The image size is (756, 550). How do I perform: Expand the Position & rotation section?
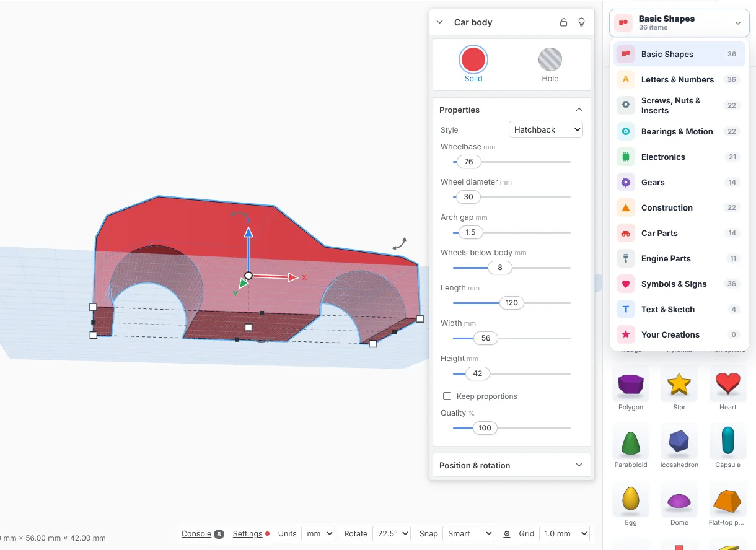tap(512, 465)
